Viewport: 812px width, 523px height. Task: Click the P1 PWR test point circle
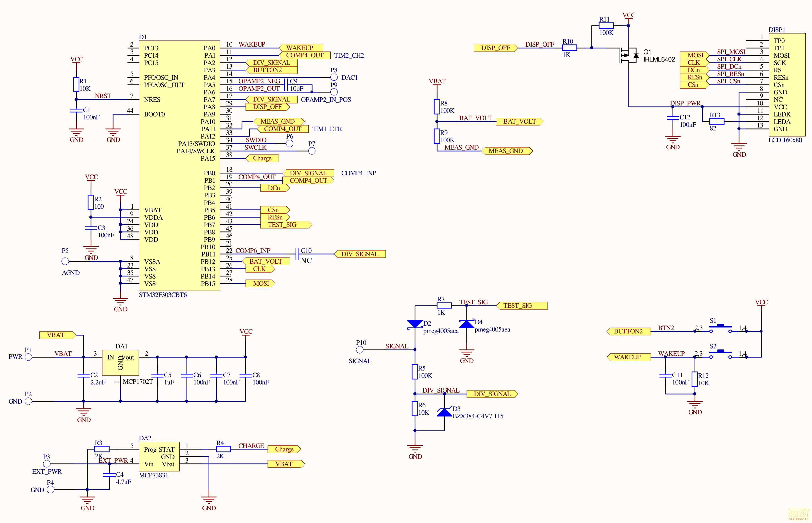(28, 357)
